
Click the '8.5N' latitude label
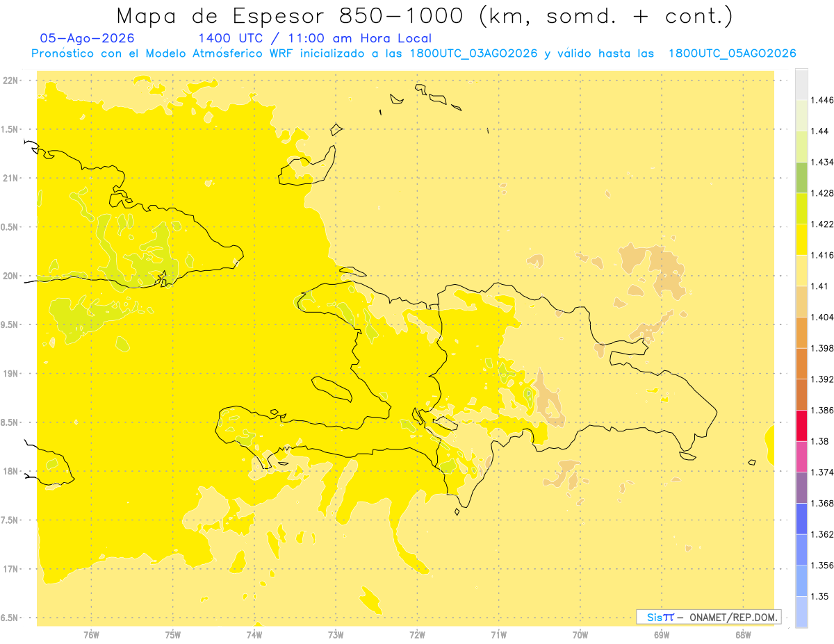click(9, 422)
